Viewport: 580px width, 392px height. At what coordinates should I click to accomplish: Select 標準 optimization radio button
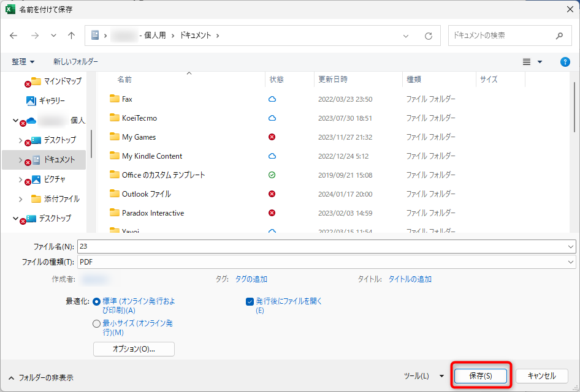[96, 302]
